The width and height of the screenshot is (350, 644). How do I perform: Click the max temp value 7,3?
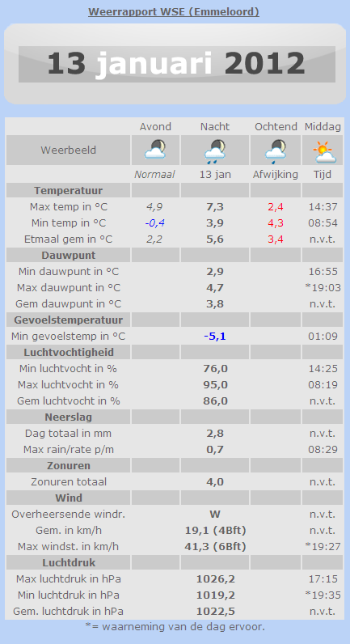(215, 206)
